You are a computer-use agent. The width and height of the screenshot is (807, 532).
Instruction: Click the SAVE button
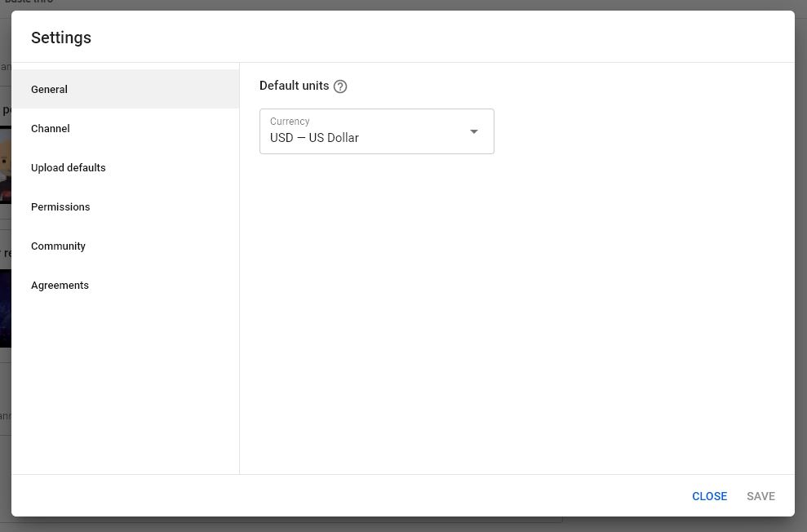pos(760,496)
